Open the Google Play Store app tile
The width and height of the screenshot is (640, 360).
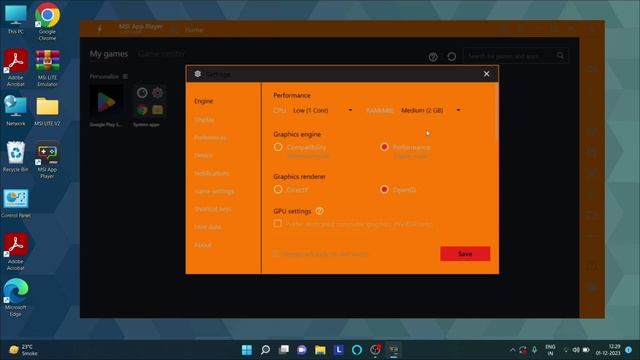point(106,105)
